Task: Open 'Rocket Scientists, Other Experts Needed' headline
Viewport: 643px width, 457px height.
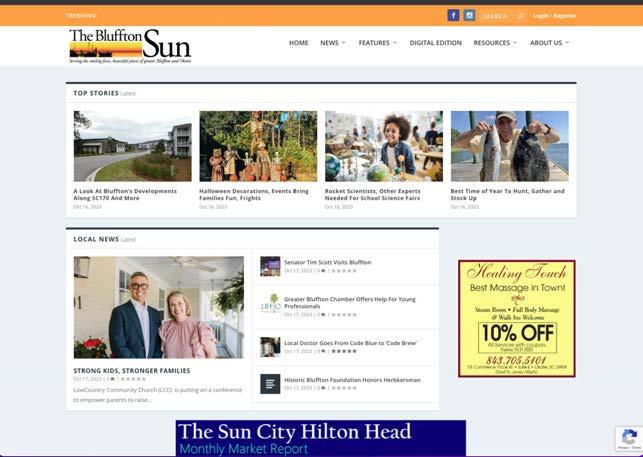Action: 372,194
